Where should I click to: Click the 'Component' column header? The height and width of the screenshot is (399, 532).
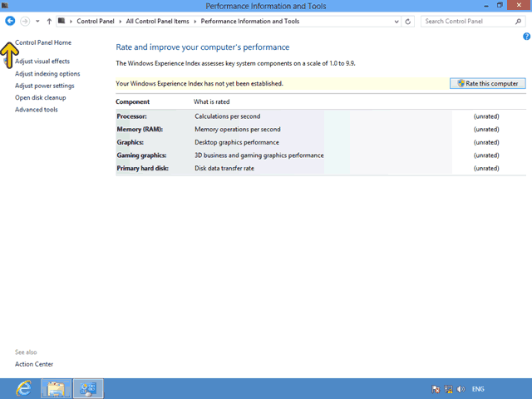[133, 101]
